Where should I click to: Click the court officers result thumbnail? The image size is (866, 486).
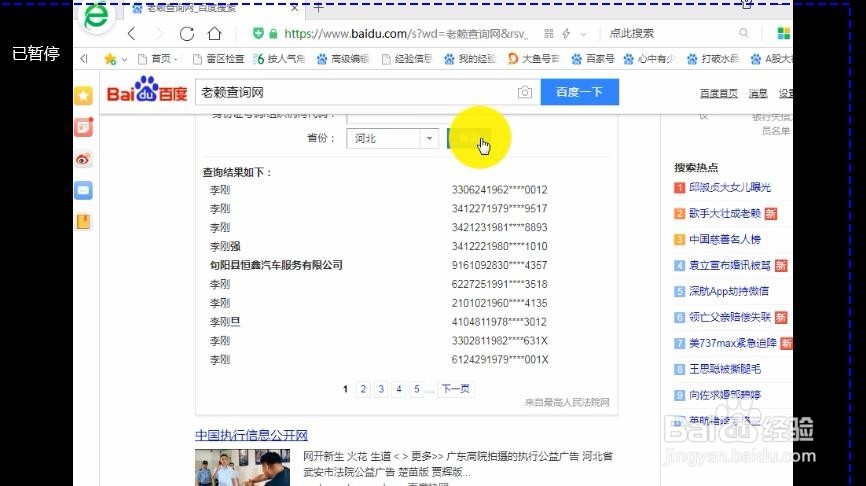242,467
